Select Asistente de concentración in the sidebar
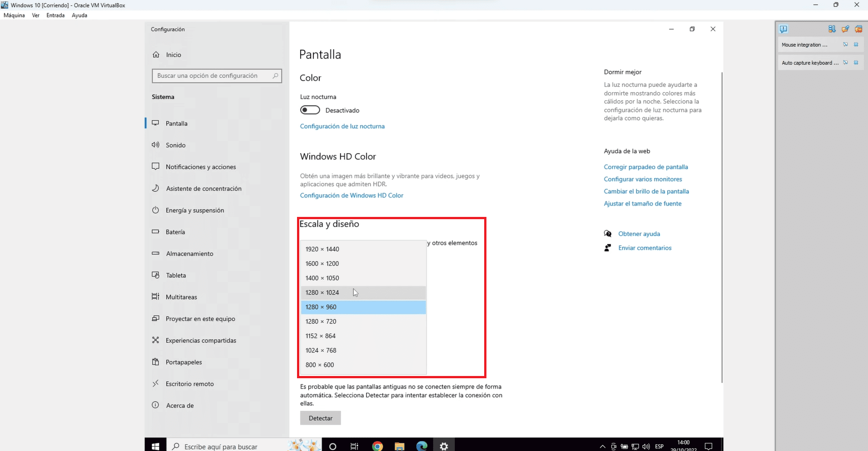This screenshot has height=451, width=868. click(203, 188)
